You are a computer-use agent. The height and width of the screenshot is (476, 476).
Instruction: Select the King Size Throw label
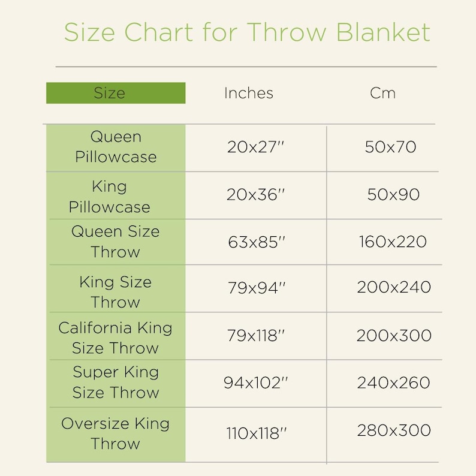point(115,292)
